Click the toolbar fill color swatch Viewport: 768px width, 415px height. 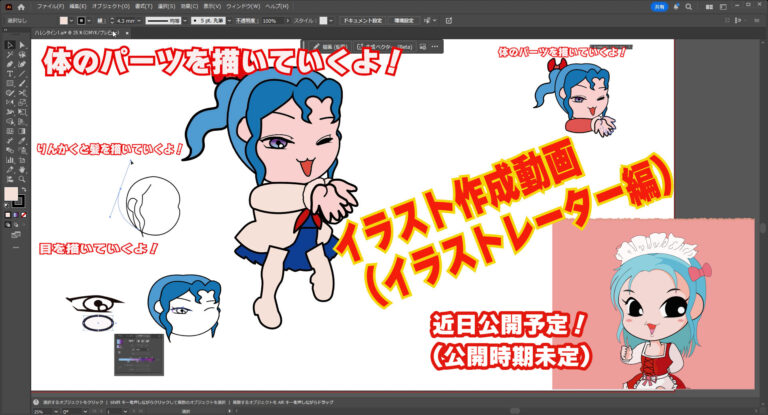(10, 194)
